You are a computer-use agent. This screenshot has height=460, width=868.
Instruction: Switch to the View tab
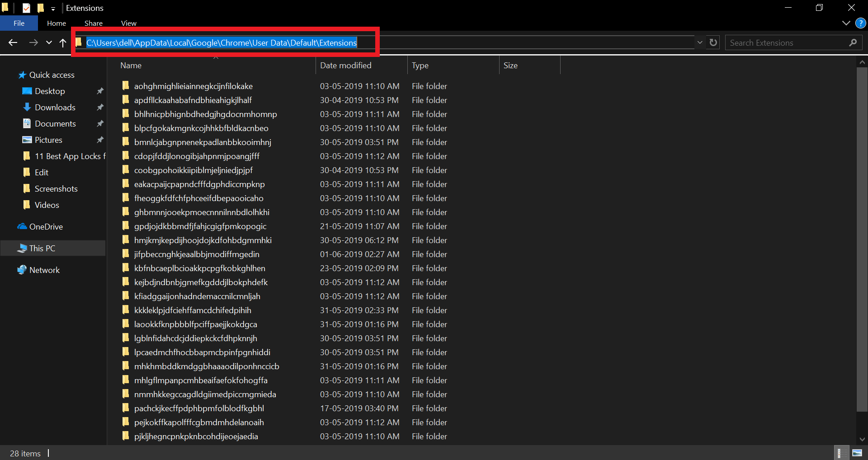pos(128,23)
